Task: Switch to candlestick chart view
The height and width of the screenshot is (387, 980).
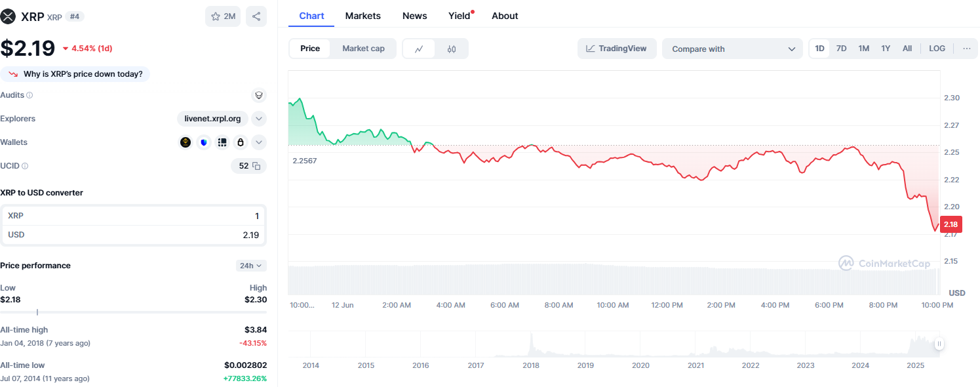Action: (x=452, y=49)
